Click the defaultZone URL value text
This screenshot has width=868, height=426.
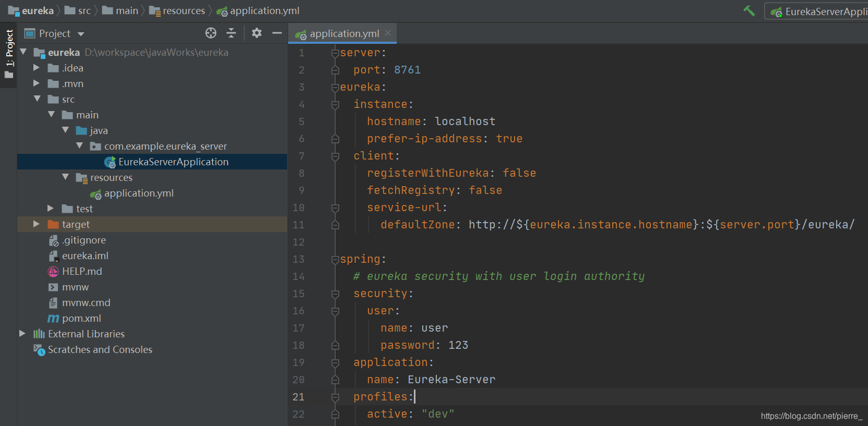pyautogui.click(x=661, y=225)
